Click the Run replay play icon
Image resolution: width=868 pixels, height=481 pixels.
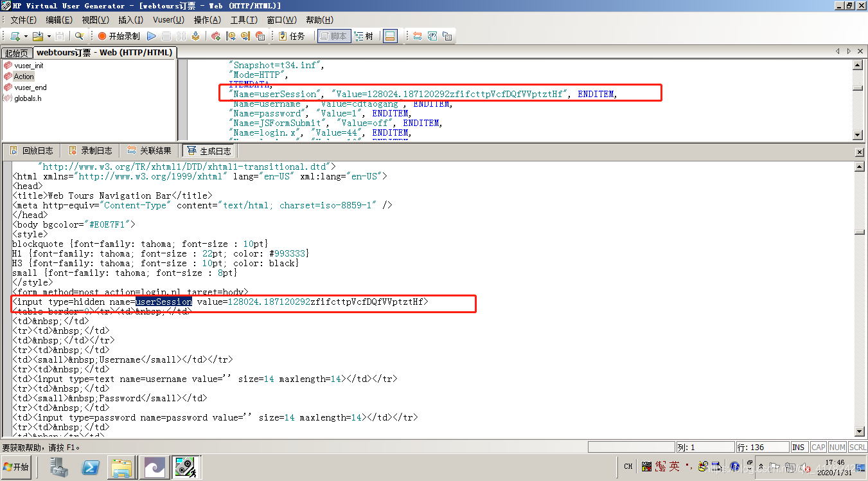pos(152,36)
